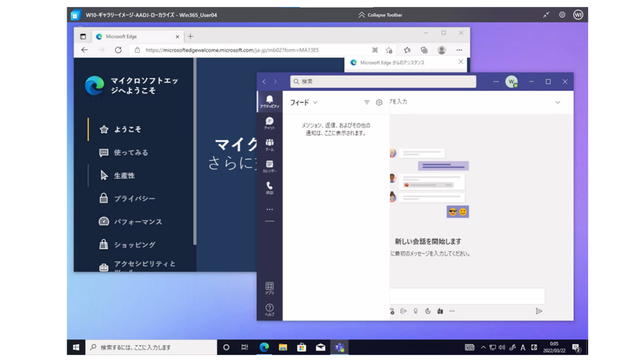This screenshot has height=362, width=644.
Task: Click the praise badge icon in compose bar
Action: tap(416, 311)
